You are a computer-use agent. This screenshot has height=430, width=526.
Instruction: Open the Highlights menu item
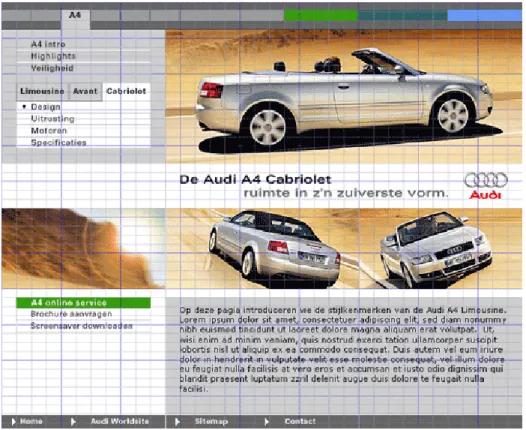[53, 56]
